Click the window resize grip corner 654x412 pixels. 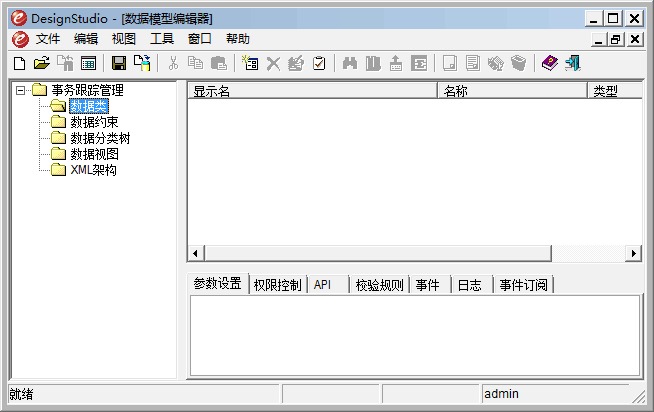[638, 396]
